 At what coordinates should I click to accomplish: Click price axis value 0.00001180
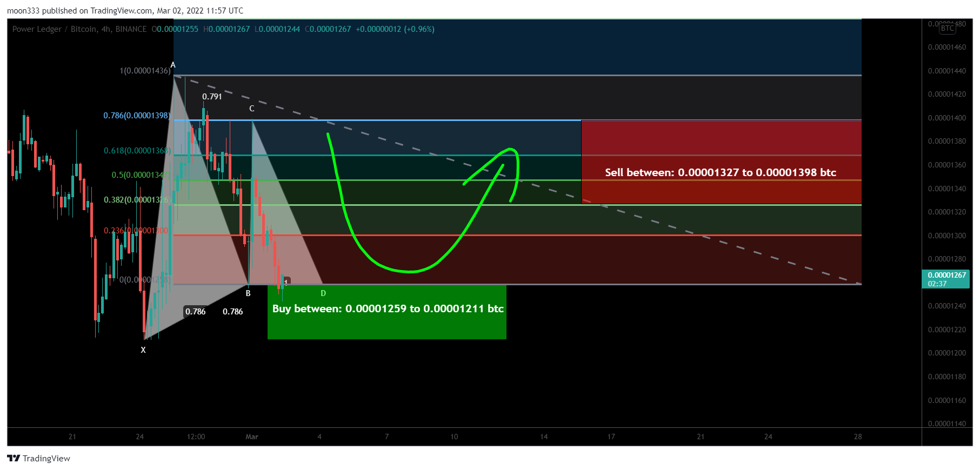(947, 377)
